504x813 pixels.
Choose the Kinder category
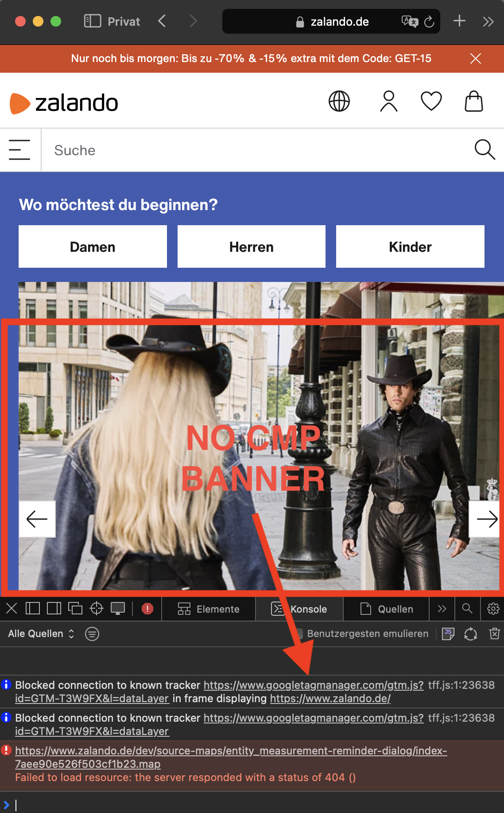tap(410, 246)
